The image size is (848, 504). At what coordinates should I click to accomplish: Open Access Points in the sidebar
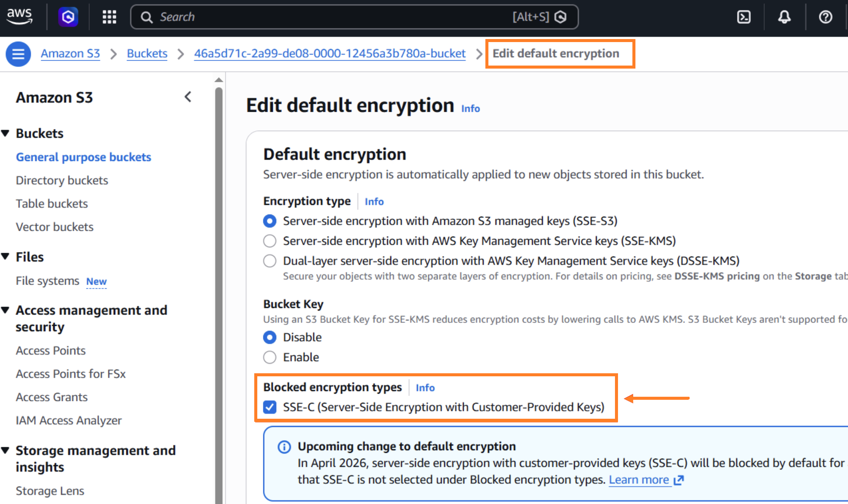pyautogui.click(x=50, y=351)
